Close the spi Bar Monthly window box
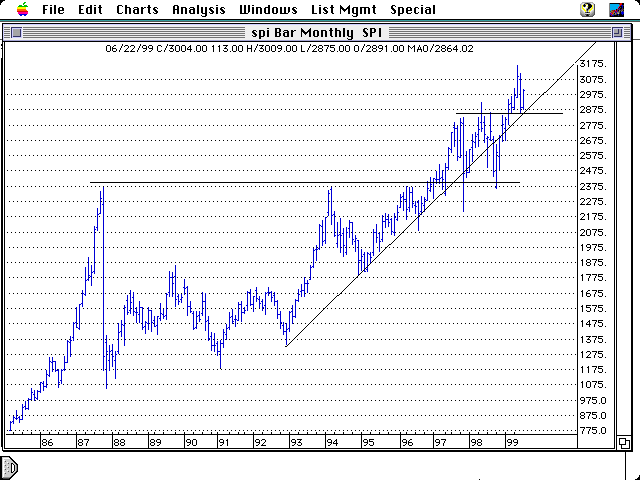This screenshot has width=640, height=480. [16, 32]
